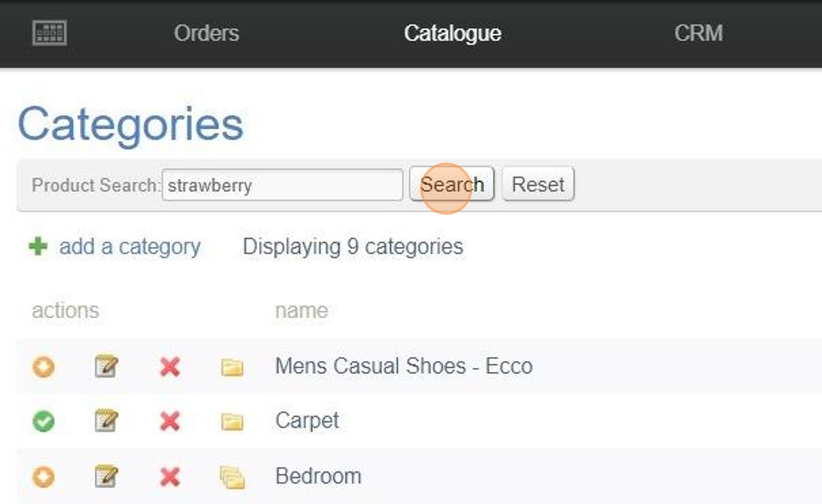Click the dashboard grid icon in navbar
The width and height of the screenshot is (822, 504).
click(49, 33)
